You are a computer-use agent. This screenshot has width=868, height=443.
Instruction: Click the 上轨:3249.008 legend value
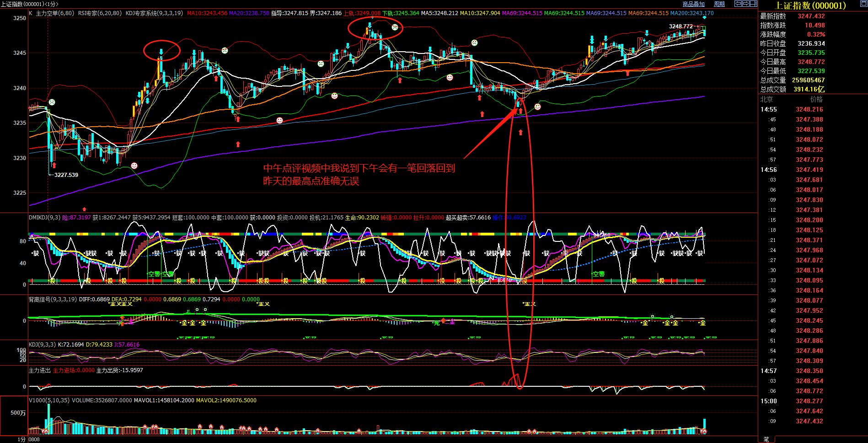362,13
